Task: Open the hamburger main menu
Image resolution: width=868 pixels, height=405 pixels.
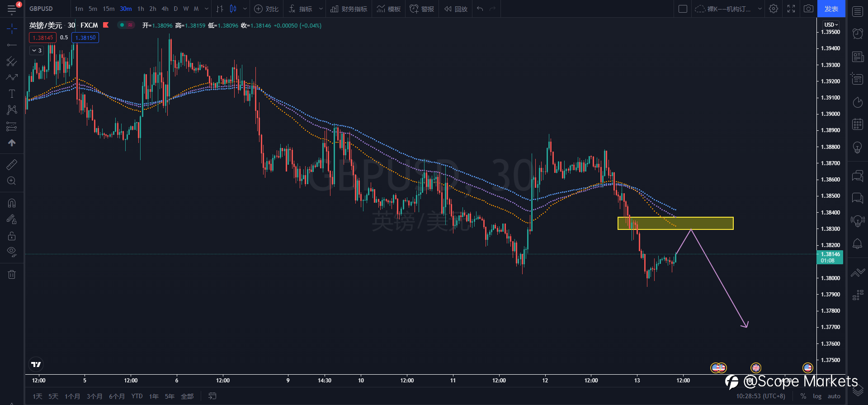Action: 12,9
